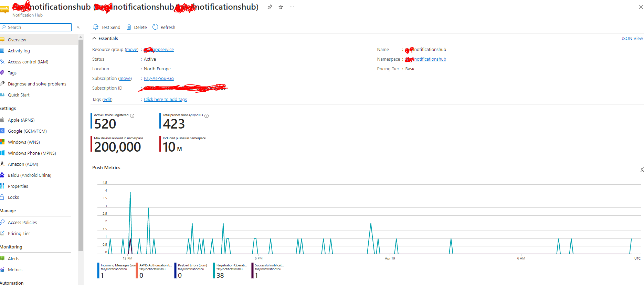This screenshot has width=644, height=285.
Task: Click the subscription move link
Action: (125, 79)
